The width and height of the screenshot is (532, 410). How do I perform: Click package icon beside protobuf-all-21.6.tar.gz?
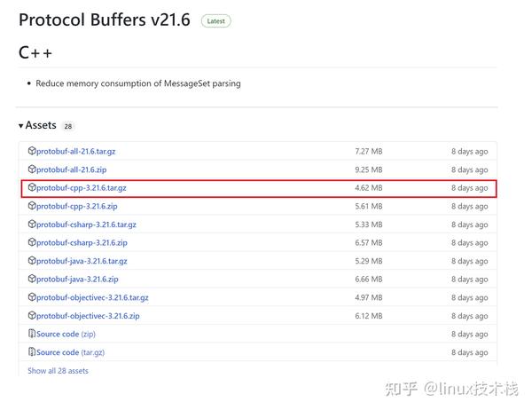pyautogui.click(x=32, y=152)
